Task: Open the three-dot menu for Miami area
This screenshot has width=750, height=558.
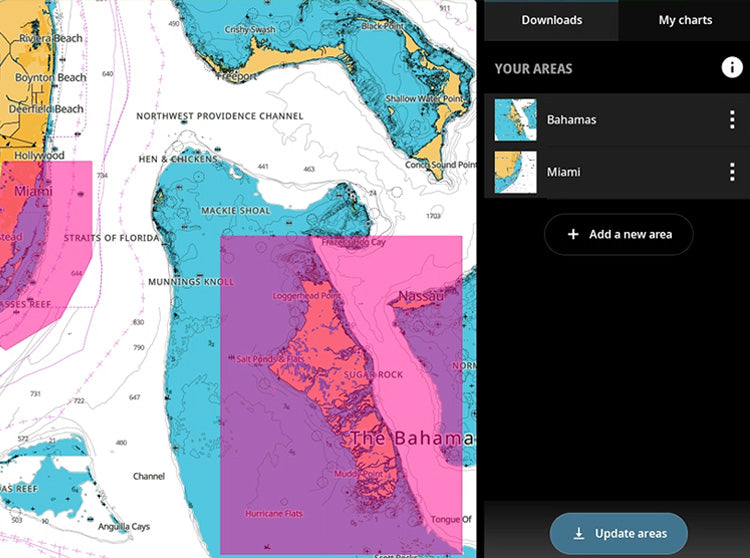Action: 731,172
